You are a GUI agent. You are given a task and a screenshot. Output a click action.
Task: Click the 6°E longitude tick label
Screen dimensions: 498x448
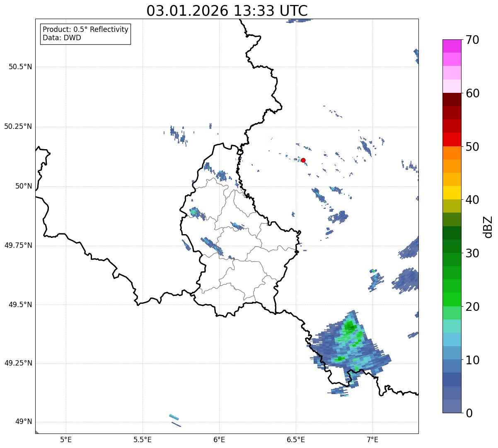(219, 439)
